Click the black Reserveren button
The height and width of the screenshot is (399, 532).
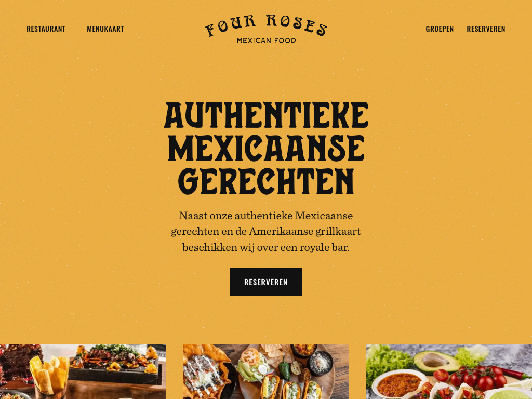266,282
